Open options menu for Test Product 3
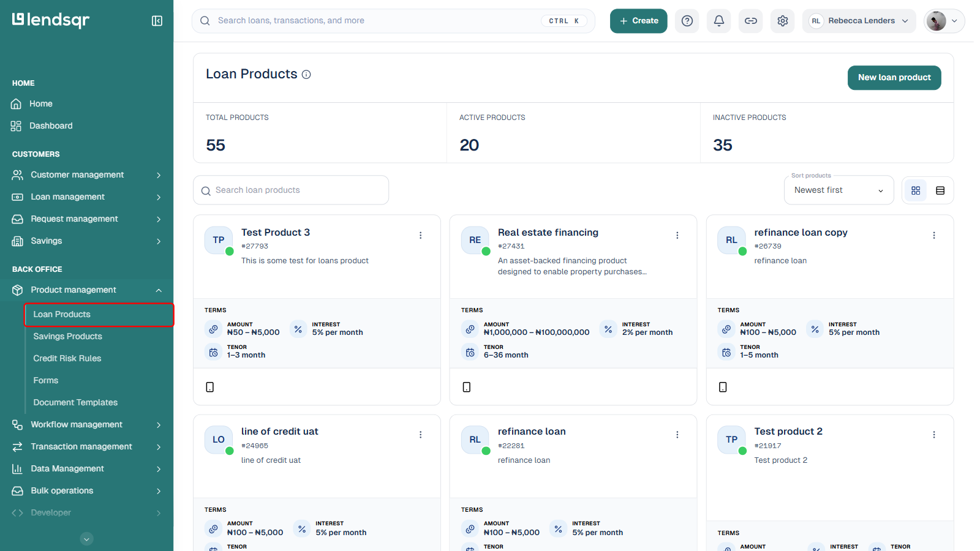The height and width of the screenshot is (551, 980). 421,235
